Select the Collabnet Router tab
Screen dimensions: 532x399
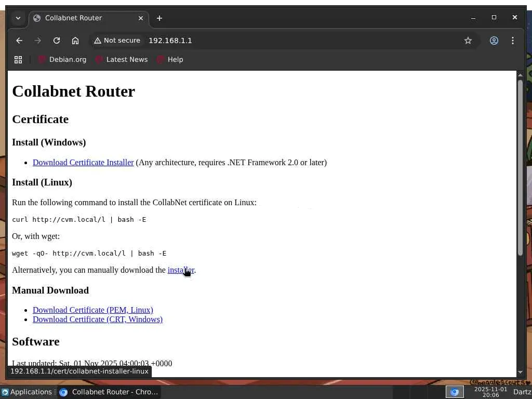click(88, 18)
